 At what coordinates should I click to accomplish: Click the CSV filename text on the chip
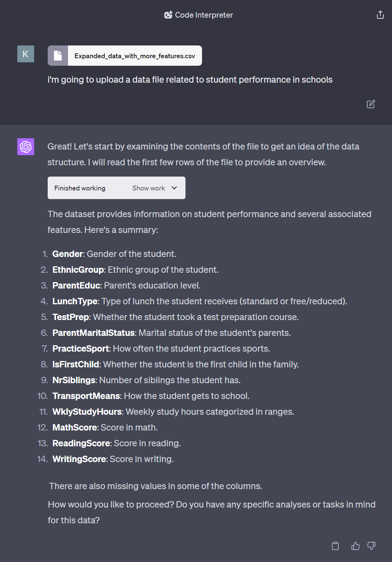[134, 55]
